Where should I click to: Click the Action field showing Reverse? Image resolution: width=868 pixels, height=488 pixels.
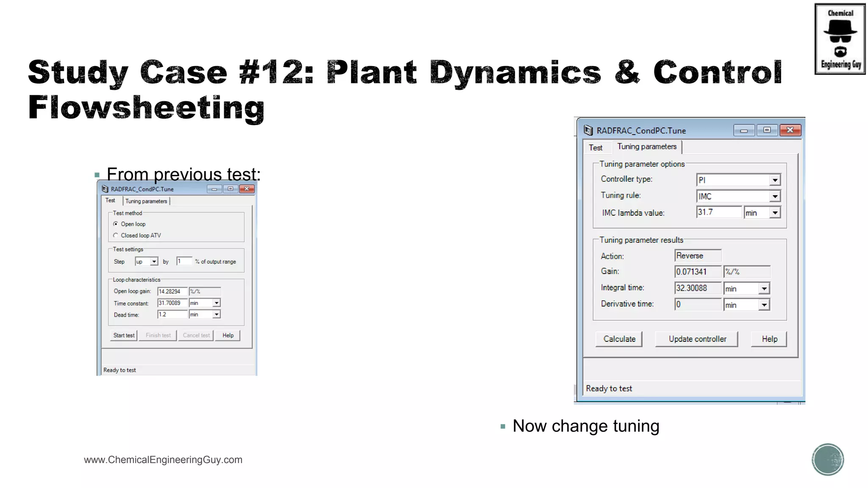pyautogui.click(x=698, y=255)
